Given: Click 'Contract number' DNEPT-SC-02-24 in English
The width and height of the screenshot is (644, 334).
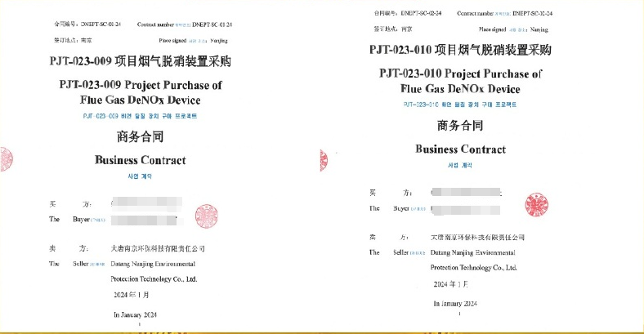Looking at the screenshot, I should (505, 14).
